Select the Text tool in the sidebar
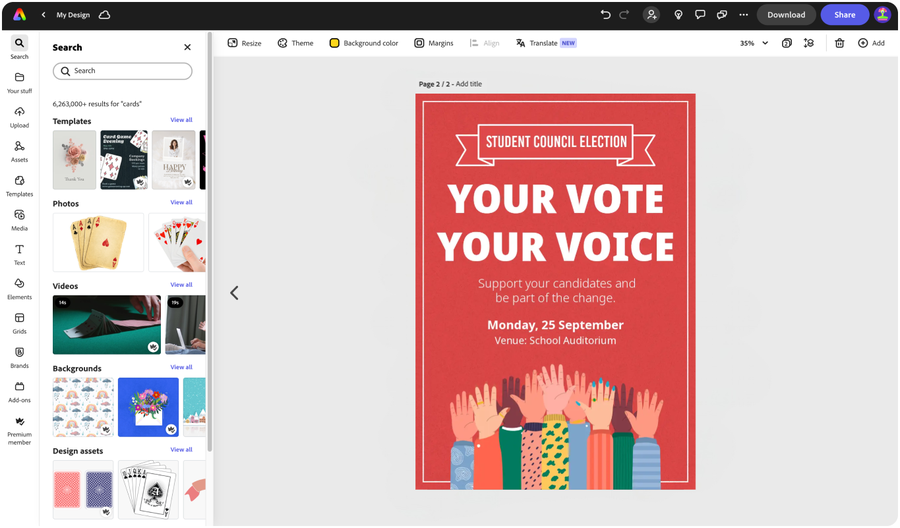Image resolution: width=900 pixels, height=528 pixels. click(x=20, y=255)
